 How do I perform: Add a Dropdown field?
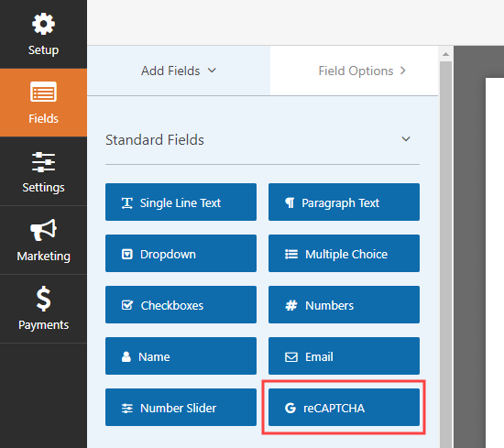(x=181, y=253)
